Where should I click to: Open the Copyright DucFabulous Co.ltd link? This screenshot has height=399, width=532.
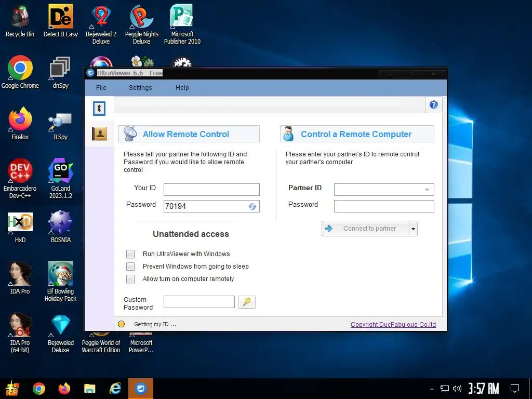tap(393, 324)
